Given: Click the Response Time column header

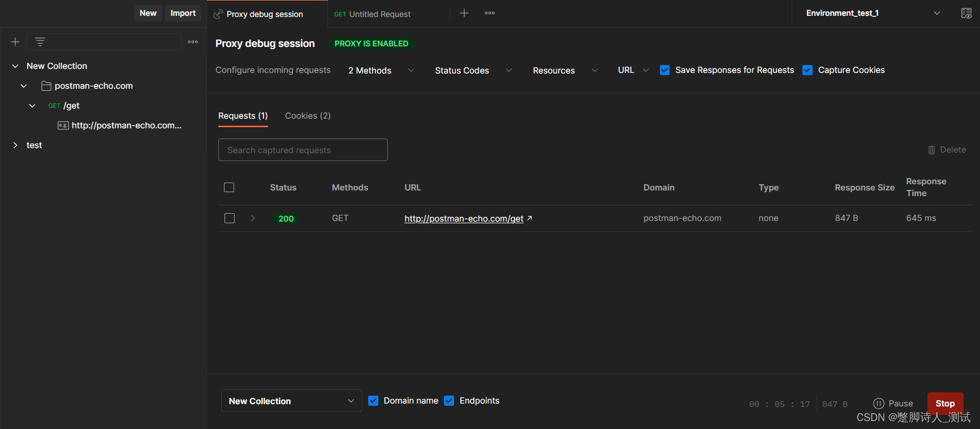Looking at the screenshot, I should point(926,187).
